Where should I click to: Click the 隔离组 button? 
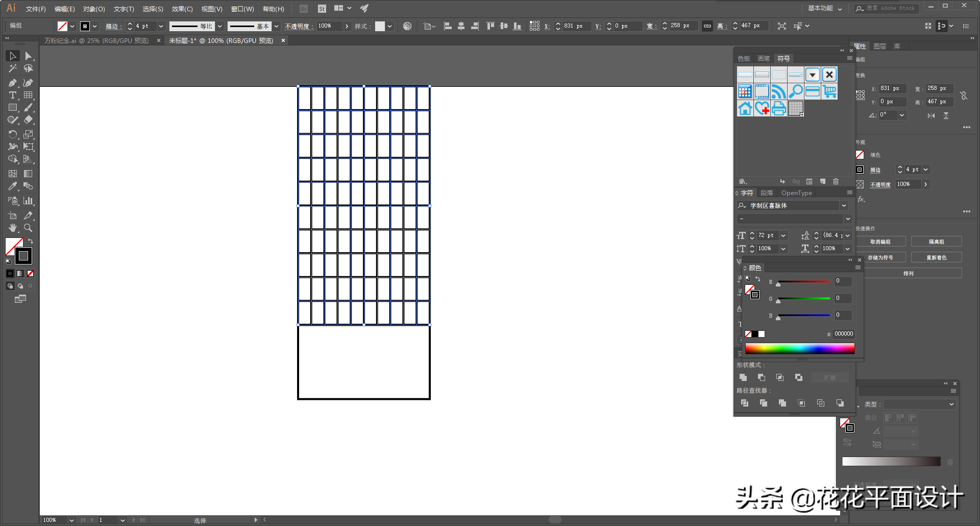pos(937,242)
